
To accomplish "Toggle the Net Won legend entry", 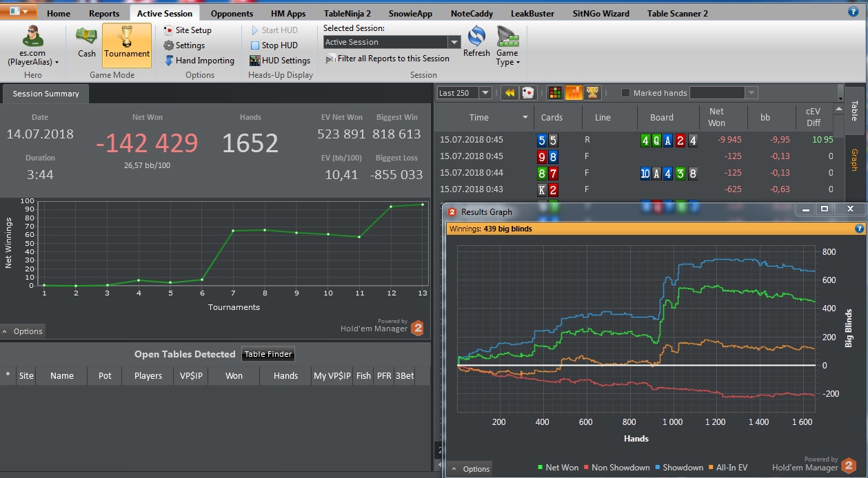I will coord(558,468).
